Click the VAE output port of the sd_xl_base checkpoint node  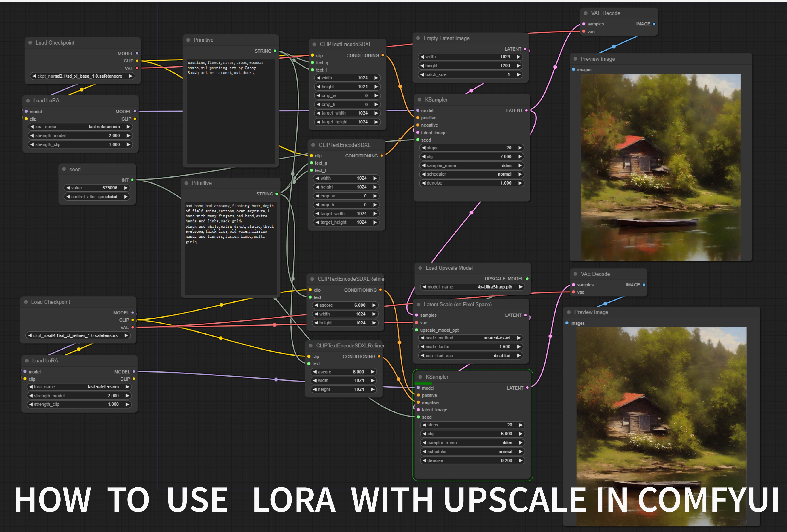[137, 68]
